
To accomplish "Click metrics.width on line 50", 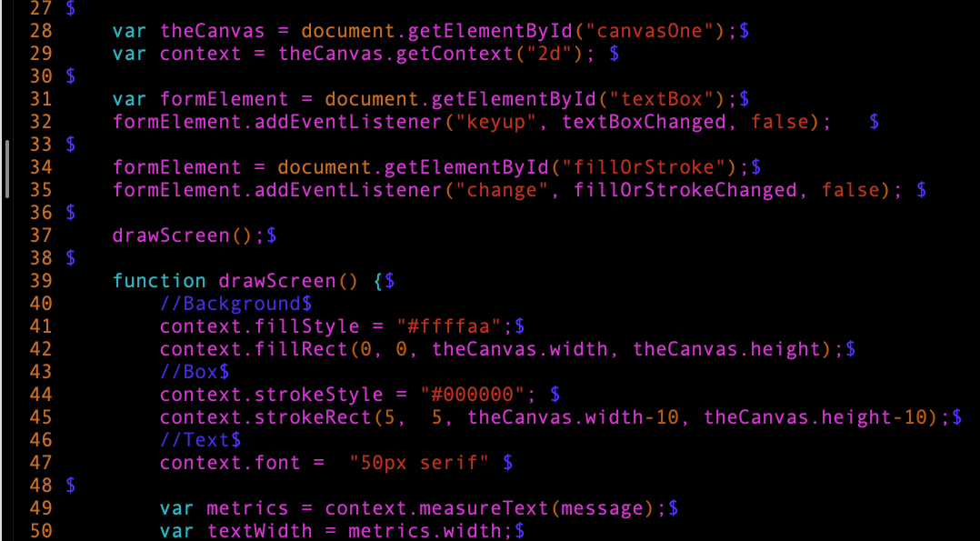I will pos(425,531).
